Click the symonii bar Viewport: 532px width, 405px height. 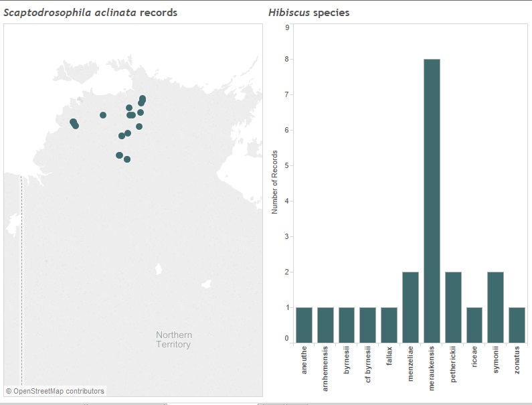pos(495,307)
